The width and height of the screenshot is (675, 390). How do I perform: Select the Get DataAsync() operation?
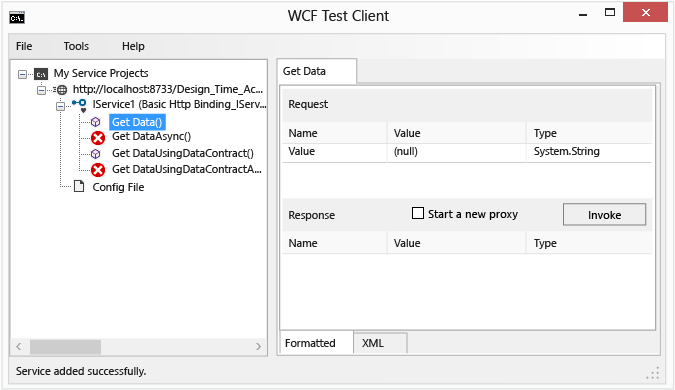tap(151, 136)
